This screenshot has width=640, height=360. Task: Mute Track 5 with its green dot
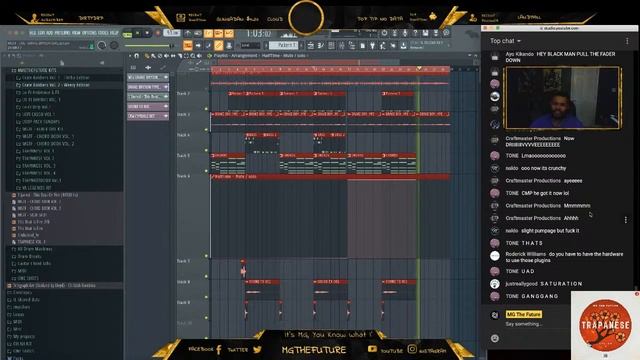click(206, 171)
